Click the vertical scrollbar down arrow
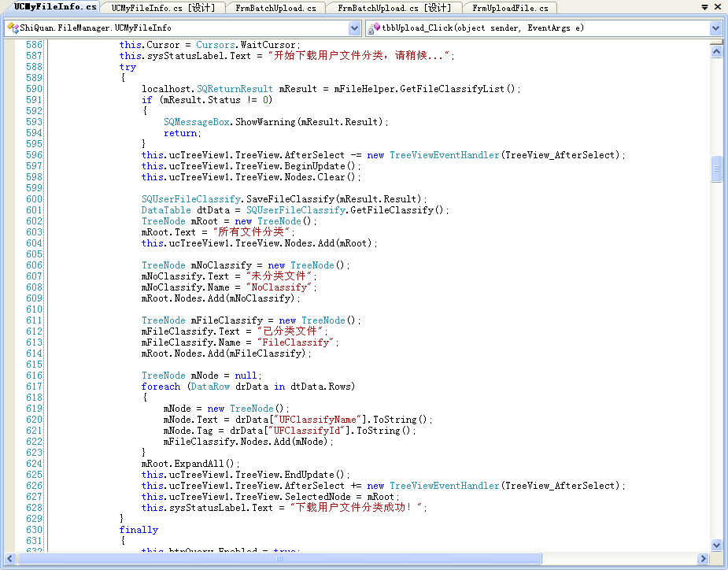The height and width of the screenshot is (570, 728). click(x=716, y=545)
